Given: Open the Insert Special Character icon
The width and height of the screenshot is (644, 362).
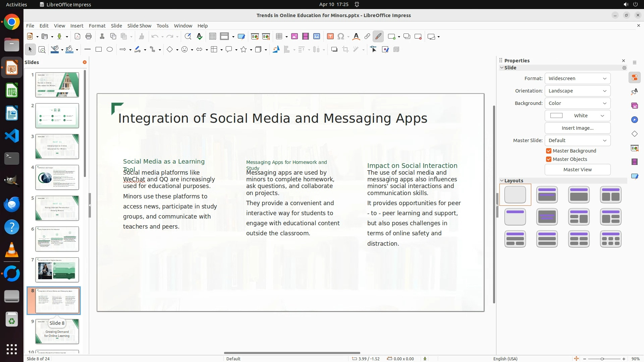Looking at the screenshot, I should (341, 37).
